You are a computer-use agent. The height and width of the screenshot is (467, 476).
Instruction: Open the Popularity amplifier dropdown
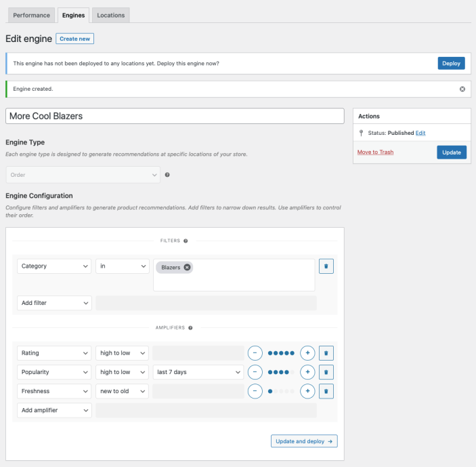pos(54,372)
